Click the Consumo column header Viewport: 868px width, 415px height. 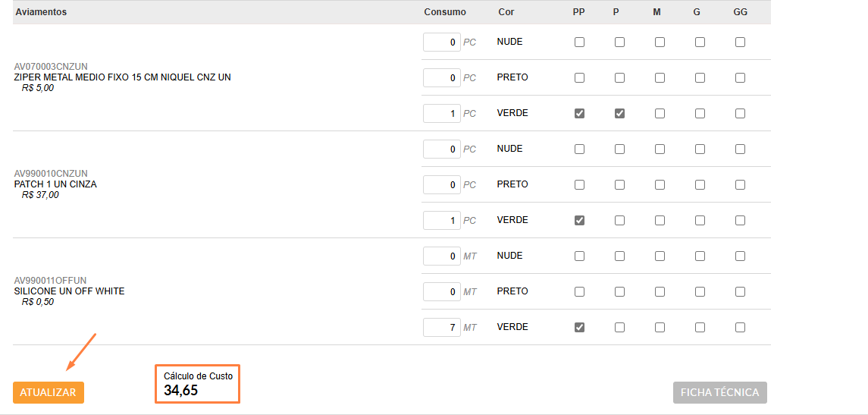coord(445,12)
